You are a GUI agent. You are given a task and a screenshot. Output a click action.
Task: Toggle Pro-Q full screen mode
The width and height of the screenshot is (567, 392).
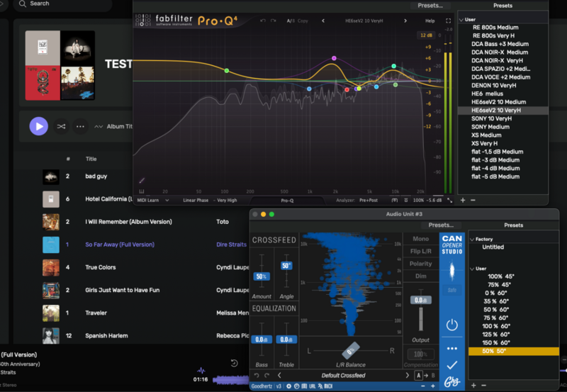pyautogui.click(x=448, y=21)
